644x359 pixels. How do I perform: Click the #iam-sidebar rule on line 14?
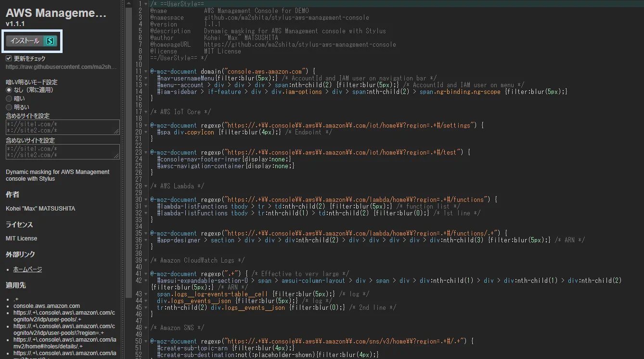(x=362, y=92)
